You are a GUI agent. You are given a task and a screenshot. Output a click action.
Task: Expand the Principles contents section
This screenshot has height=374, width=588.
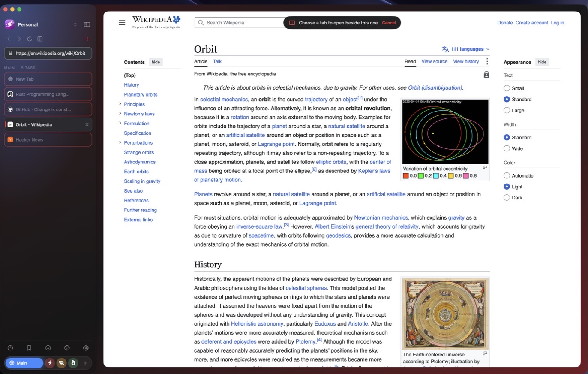120,104
